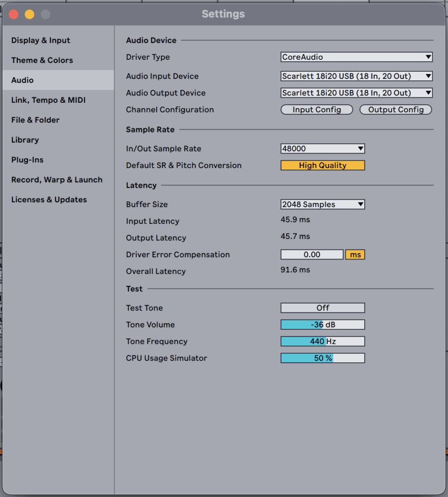The image size is (448, 497).
Task: Click the Input Config button
Action: (317, 110)
